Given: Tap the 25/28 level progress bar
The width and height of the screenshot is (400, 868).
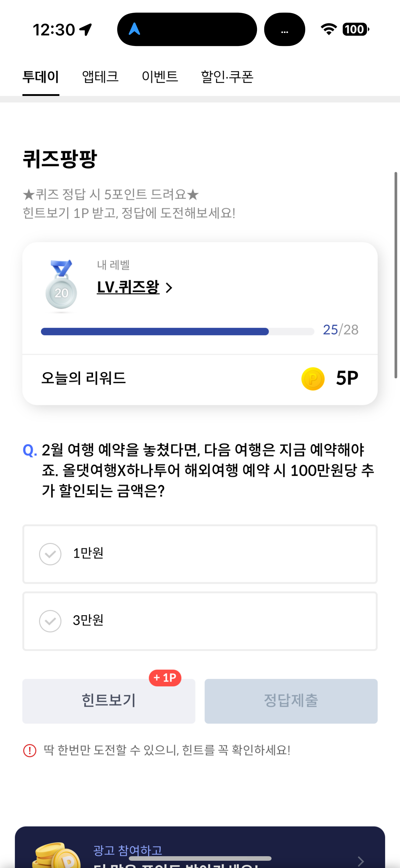Looking at the screenshot, I should point(177,332).
